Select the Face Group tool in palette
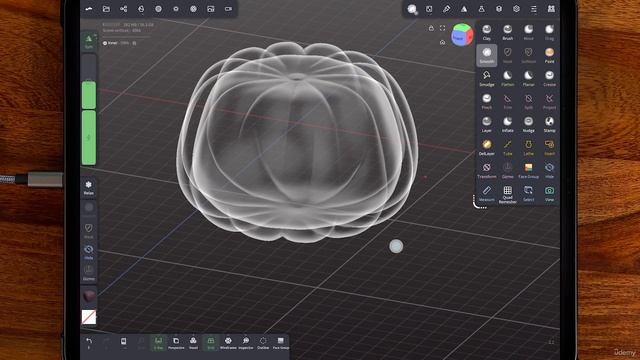640x360 pixels. pyautogui.click(x=529, y=171)
